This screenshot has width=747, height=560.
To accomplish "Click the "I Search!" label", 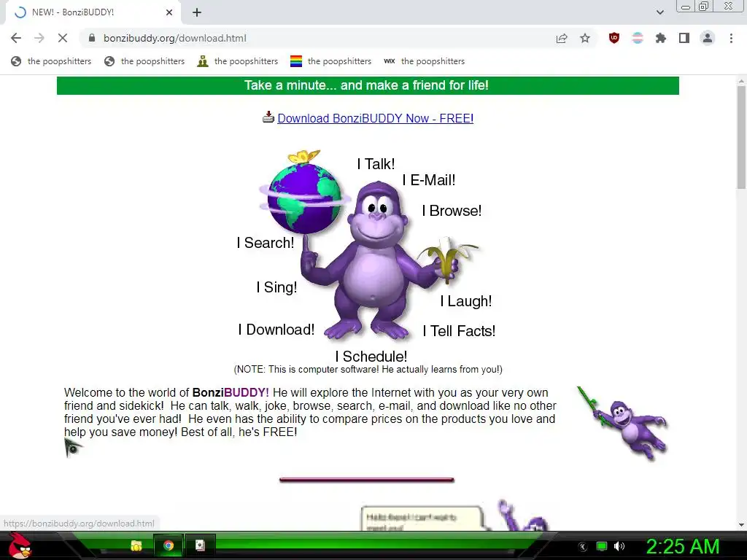I will click(x=266, y=242).
